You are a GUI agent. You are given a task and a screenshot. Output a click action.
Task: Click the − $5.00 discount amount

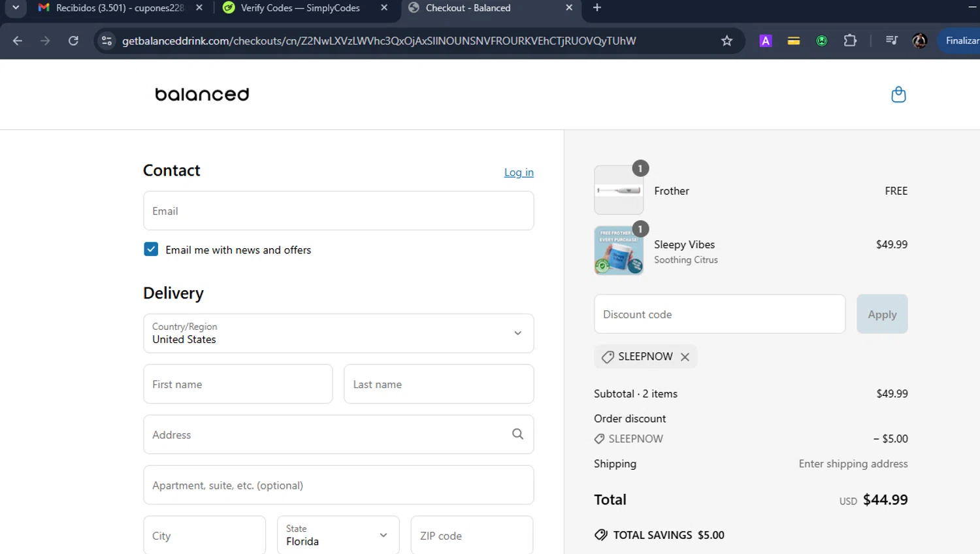890,439
